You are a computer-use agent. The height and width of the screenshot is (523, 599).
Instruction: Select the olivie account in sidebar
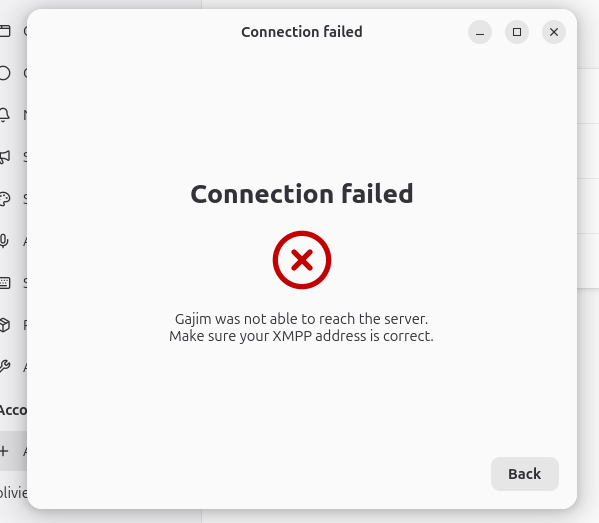click(14, 492)
